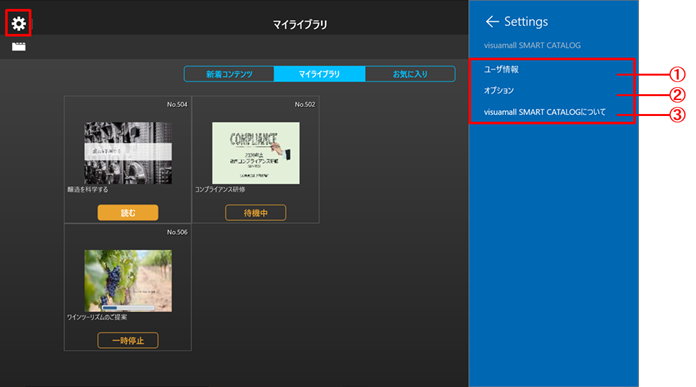
Task: Click the 醸造を科学する title text
Action: 87,190
